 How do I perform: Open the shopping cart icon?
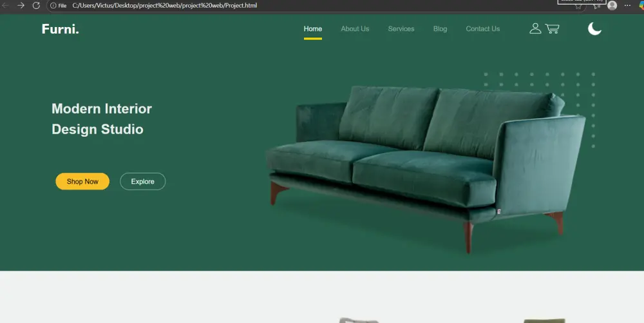point(553,28)
